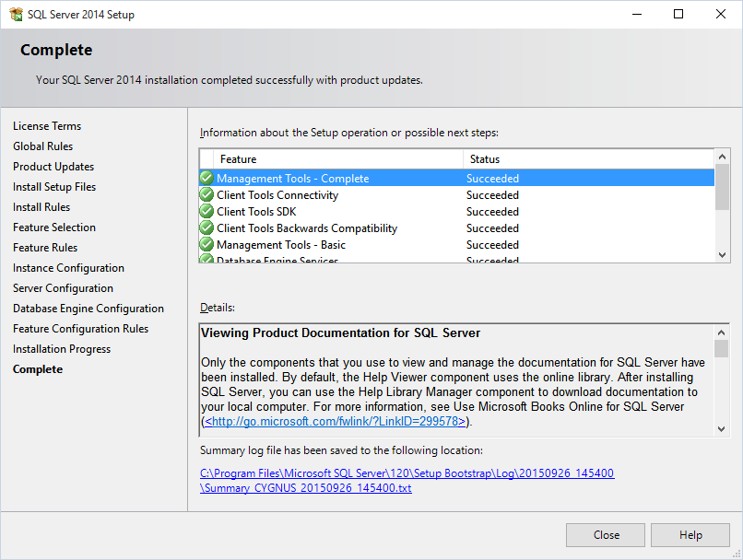Viewport: 743px width, 560px height.
Task: Click Succeeded status for Management Tools - Basic
Action: pos(492,245)
